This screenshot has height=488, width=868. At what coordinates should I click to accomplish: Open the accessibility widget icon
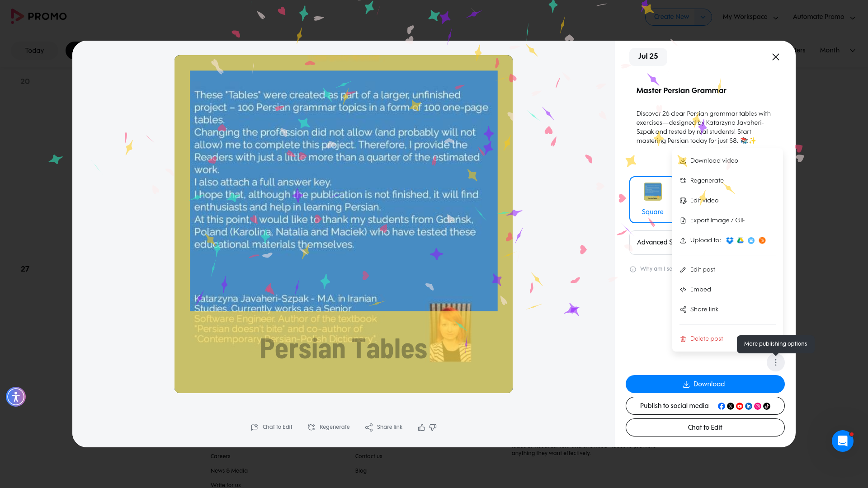[16, 397]
